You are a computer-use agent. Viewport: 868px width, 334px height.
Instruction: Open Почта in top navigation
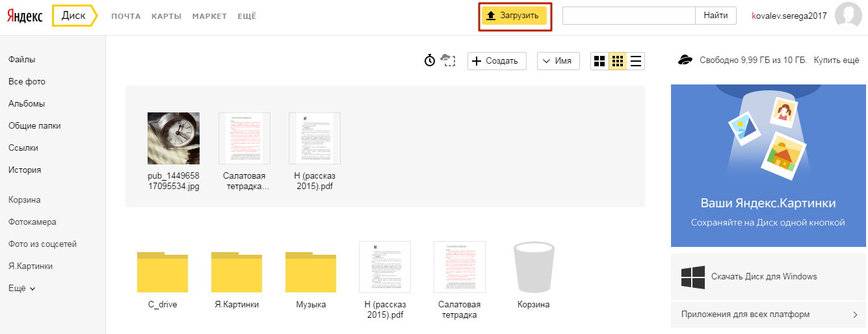tap(126, 16)
